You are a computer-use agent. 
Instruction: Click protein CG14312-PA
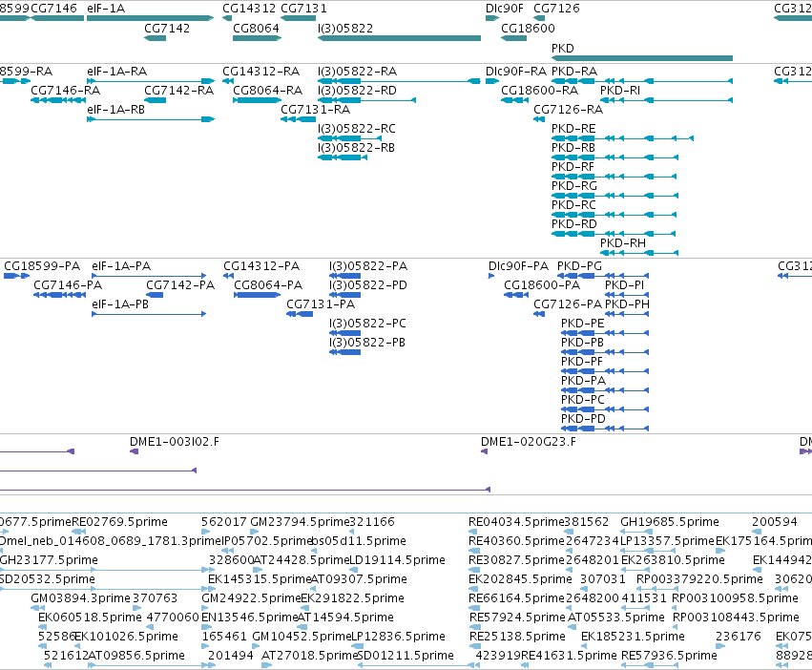[x=261, y=266]
